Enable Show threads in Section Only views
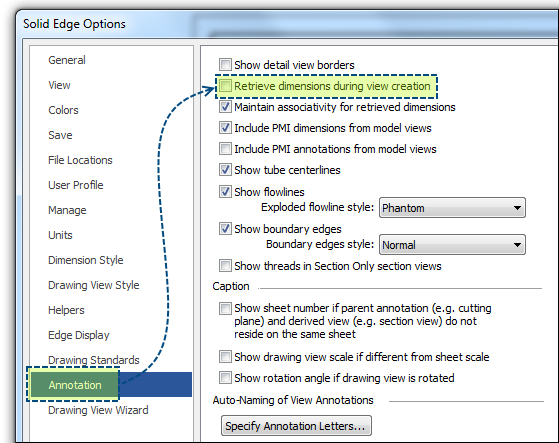 (225, 266)
